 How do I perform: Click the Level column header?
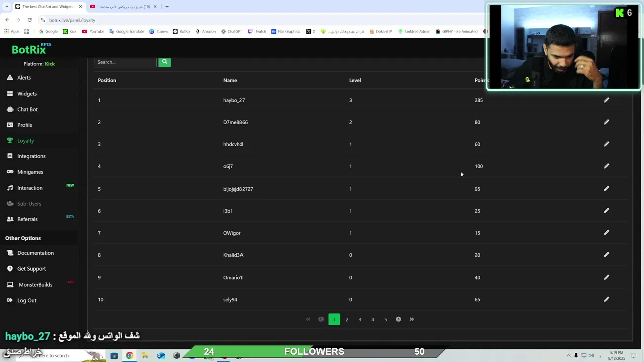pyautogui.click(x=355, y=80)
